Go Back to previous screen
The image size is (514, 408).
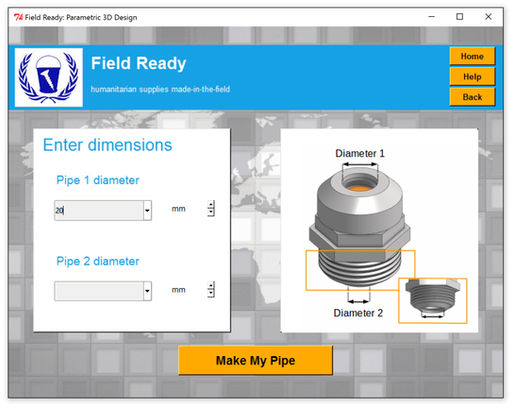pos(472,97)
